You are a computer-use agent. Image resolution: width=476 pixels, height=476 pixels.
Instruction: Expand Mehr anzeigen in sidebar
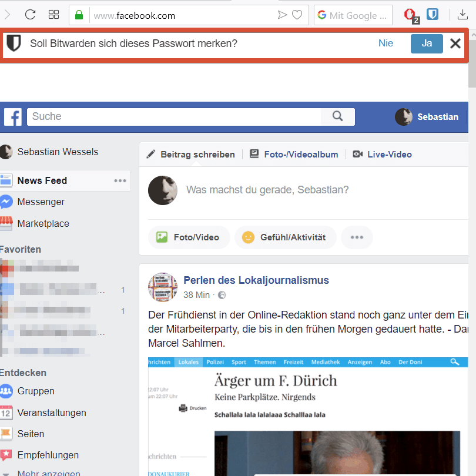tap(49, 473)
